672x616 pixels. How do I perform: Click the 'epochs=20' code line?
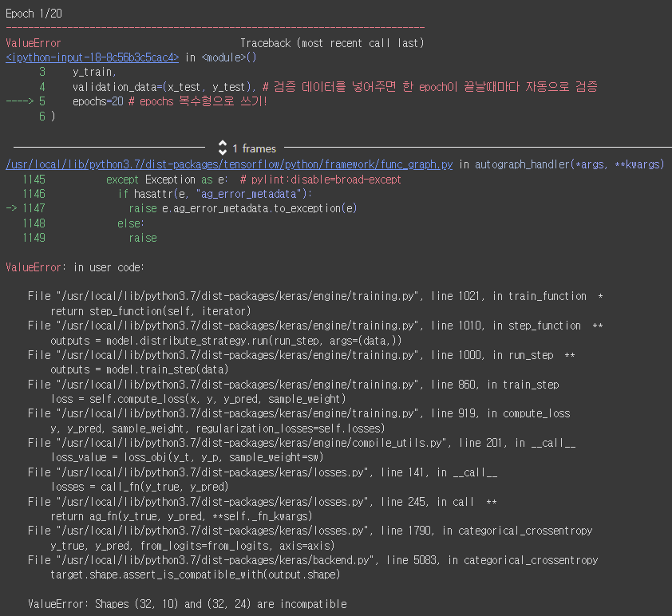[170, 101]
